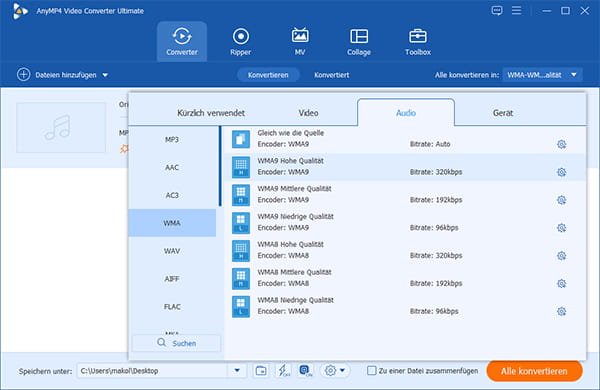Select the Konvertieren tab
The height and width of the screenshot is (390, 600).
(x=268, y=75)
